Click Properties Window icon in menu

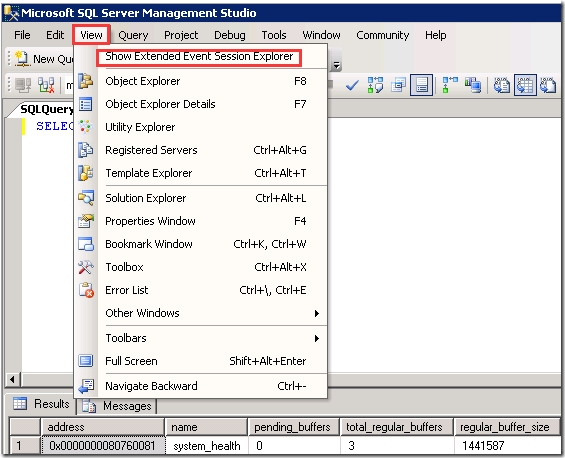point(86,221)
